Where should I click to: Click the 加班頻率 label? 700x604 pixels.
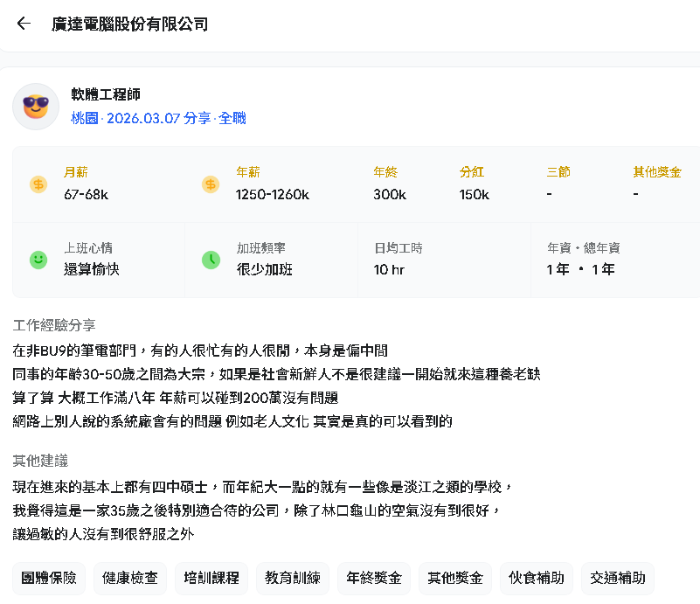click(261, 247)
